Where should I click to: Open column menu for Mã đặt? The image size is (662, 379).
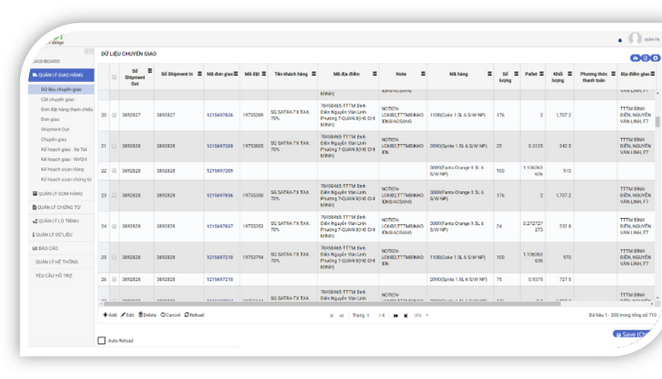(264, 74)
